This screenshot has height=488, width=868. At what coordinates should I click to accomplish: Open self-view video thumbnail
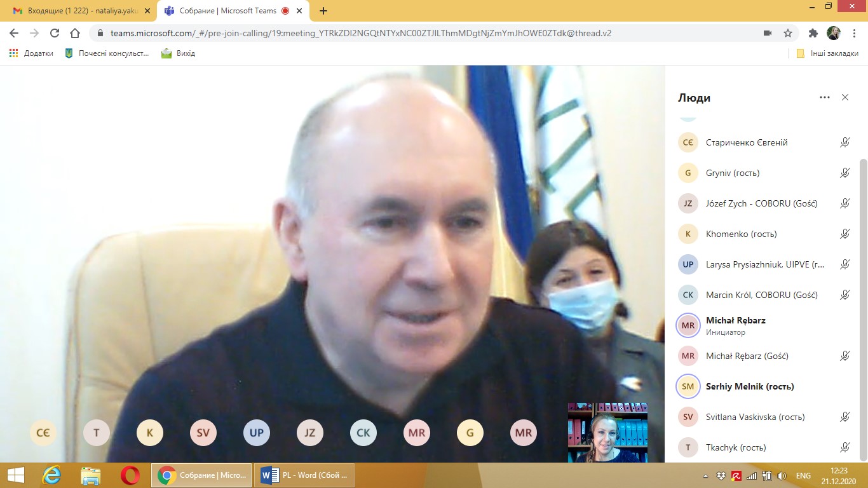(607, 432)
